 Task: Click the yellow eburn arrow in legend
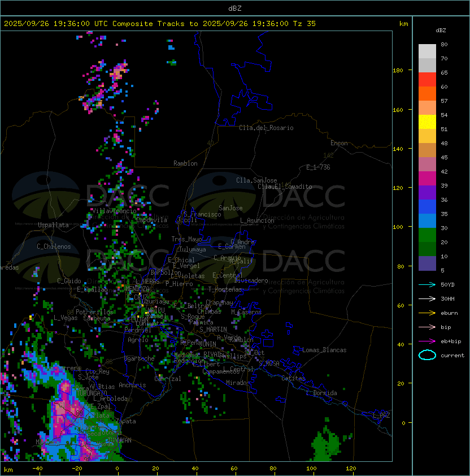pyautogui.click(x=427, y=313)
